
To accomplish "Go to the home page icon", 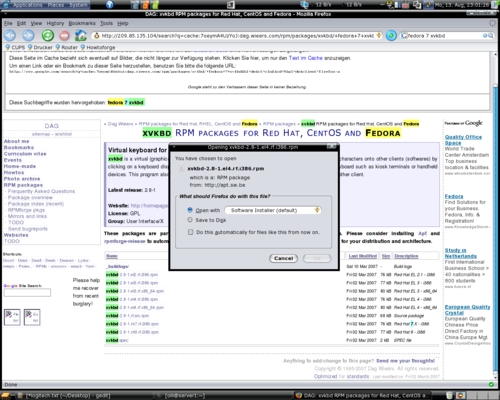I will coord(80,35).
